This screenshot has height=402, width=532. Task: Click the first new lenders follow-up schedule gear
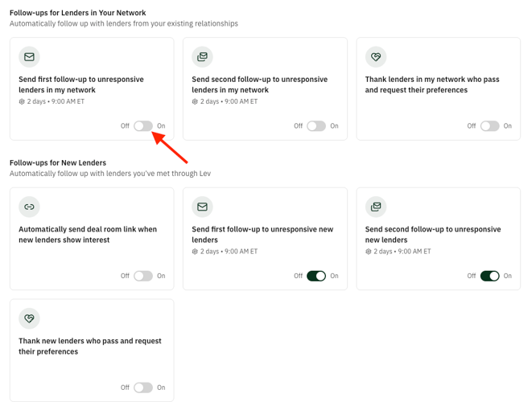pos(195,252)
